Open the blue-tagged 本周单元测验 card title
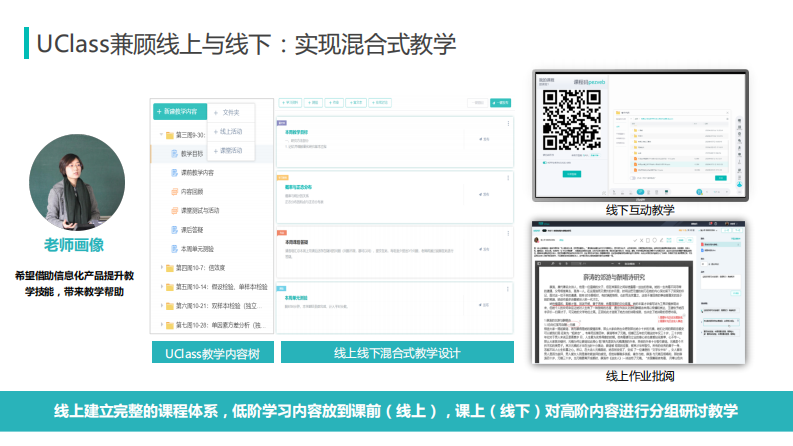The height and width of the screenshot is (446, 793). click(296, 298)
